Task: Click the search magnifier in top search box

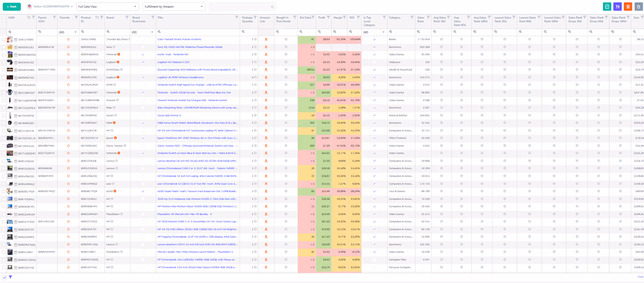Action: point(272,7)
